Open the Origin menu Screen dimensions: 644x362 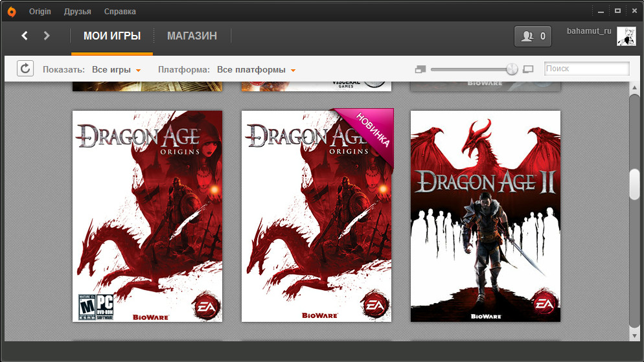point(40,12)
